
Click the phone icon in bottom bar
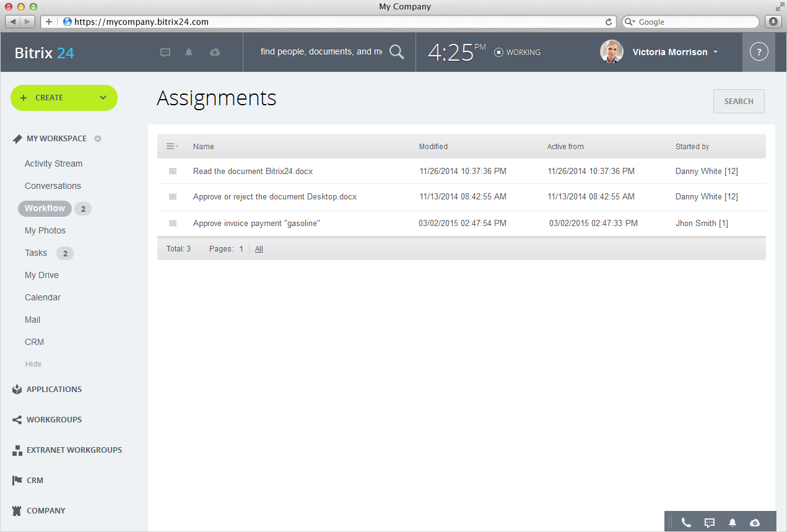click(x=686, y=522)
